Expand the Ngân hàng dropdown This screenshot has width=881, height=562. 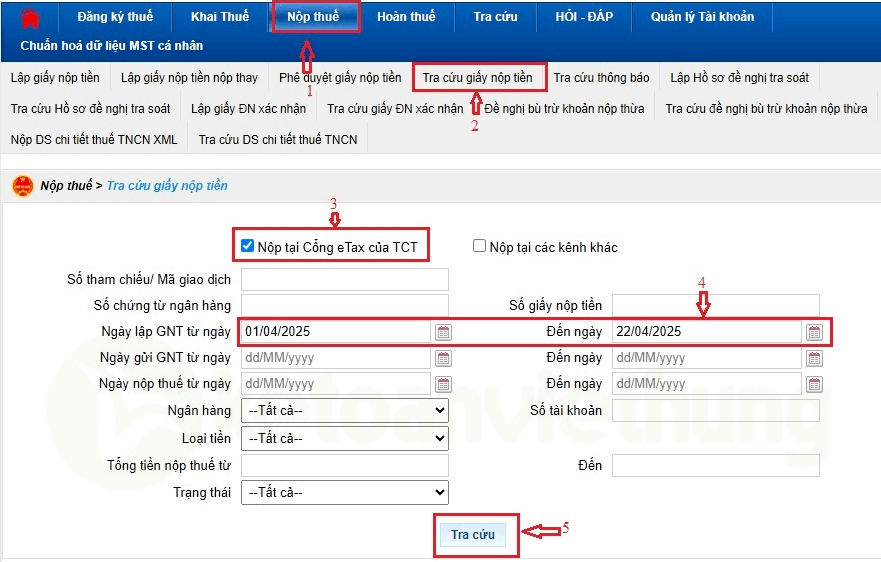(344, 411)
